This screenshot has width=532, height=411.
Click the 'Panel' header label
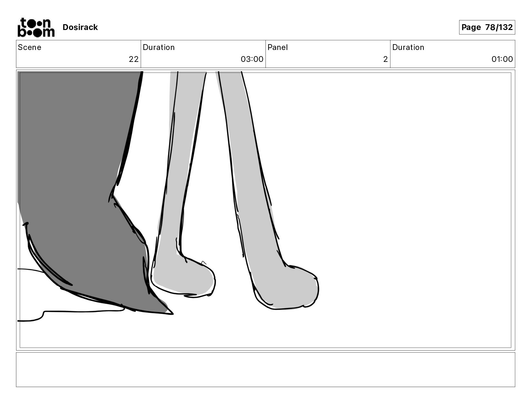click(278, 47)
